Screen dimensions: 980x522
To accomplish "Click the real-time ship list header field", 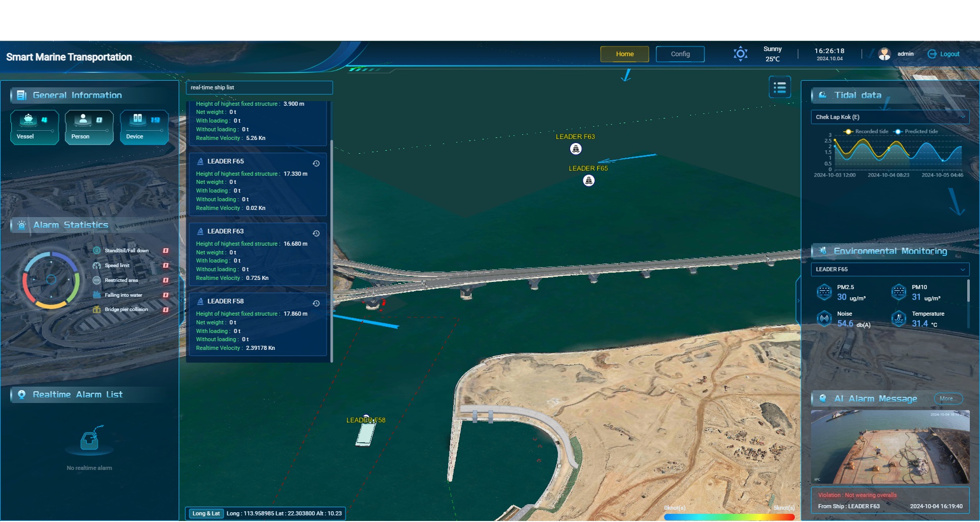I will click(x=259, y=88).
